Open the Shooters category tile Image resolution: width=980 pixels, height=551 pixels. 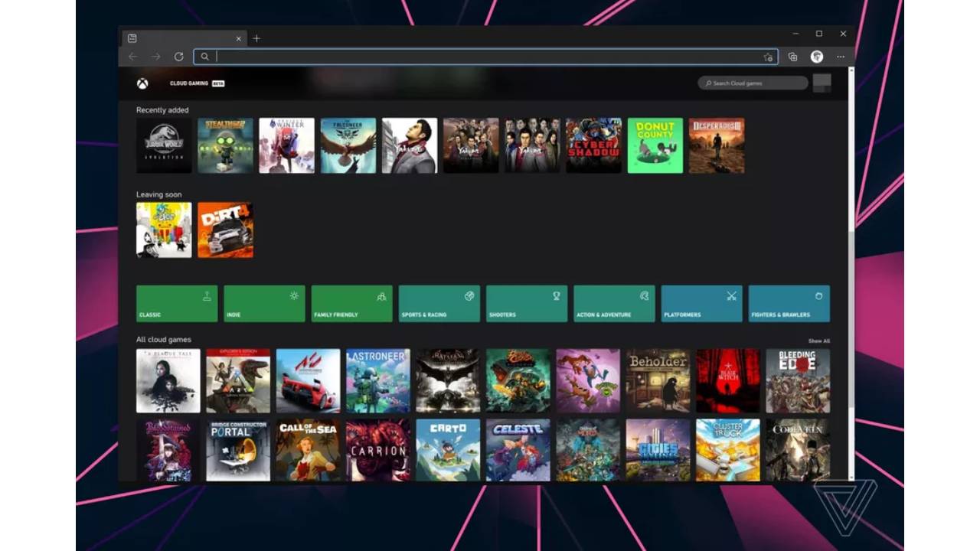click(527, 304)
